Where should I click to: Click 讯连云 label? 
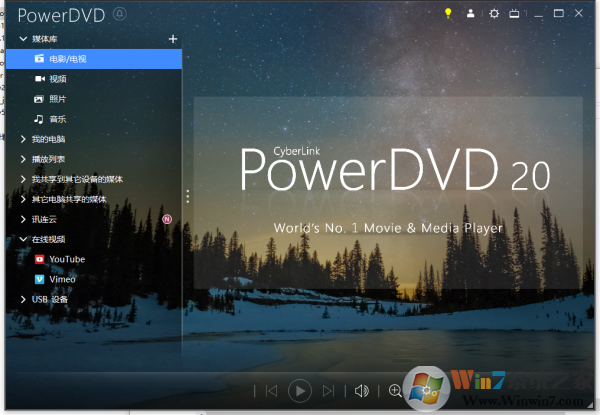(x=44, y=219)
